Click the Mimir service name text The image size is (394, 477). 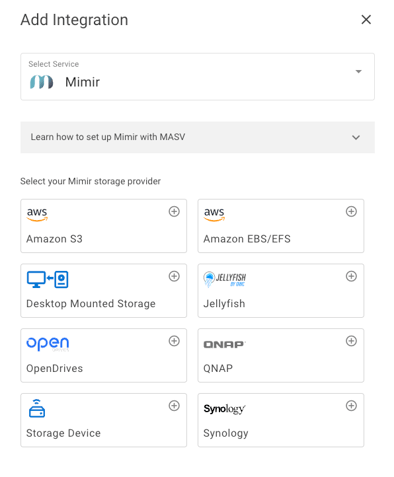(x=82, y=82)
